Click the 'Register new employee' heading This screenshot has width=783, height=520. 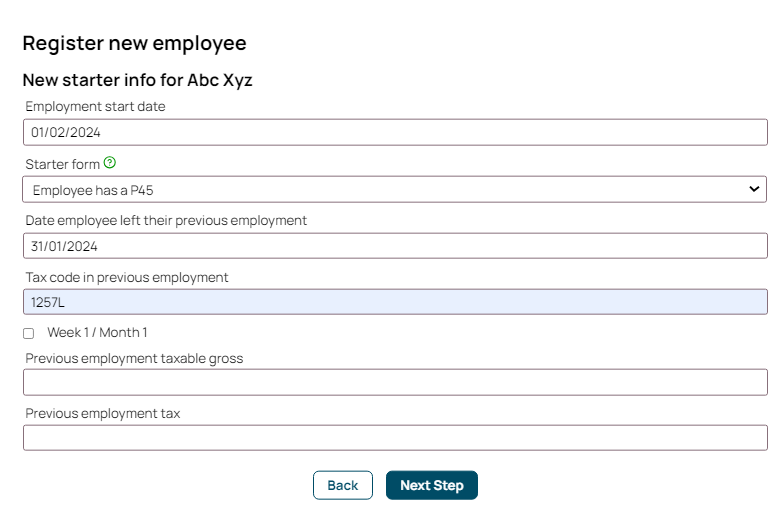[135, 43]
